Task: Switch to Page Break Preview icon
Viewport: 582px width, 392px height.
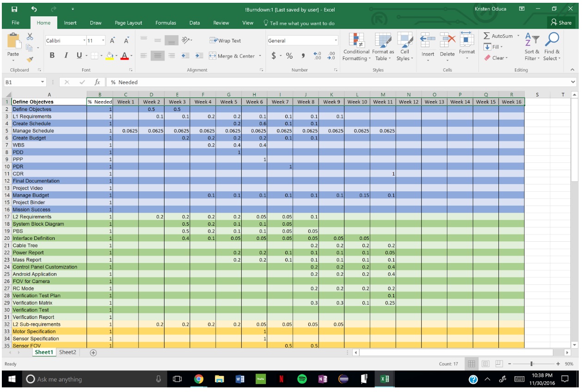Action: coord(499,364)
